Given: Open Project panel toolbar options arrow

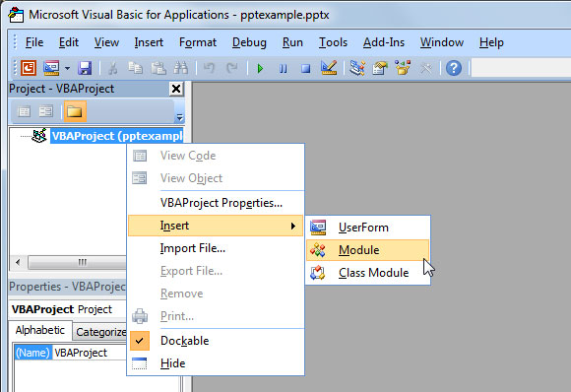Looking at the screenshot, I should point(179,117).
